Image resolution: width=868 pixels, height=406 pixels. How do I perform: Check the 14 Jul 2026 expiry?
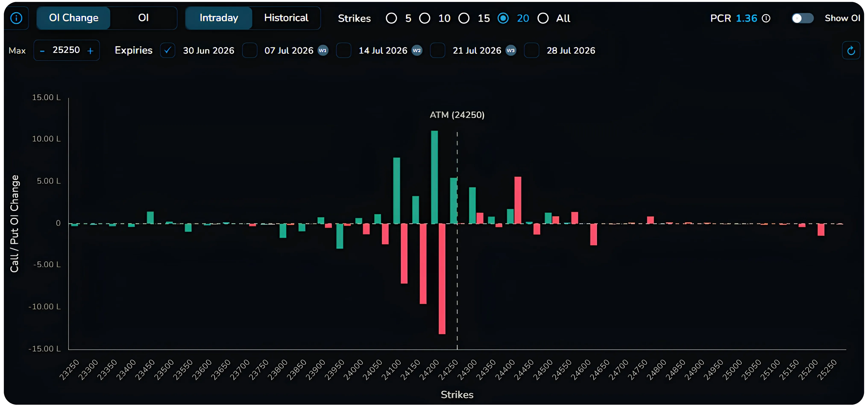(344, 51)
